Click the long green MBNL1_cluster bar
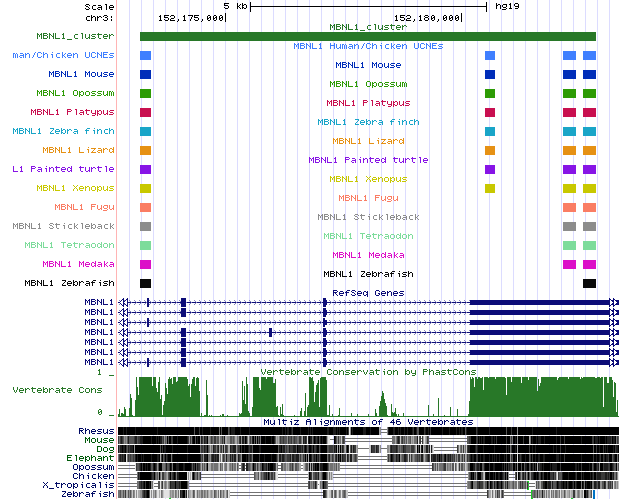The image size is (620, 499). (367, 37)
